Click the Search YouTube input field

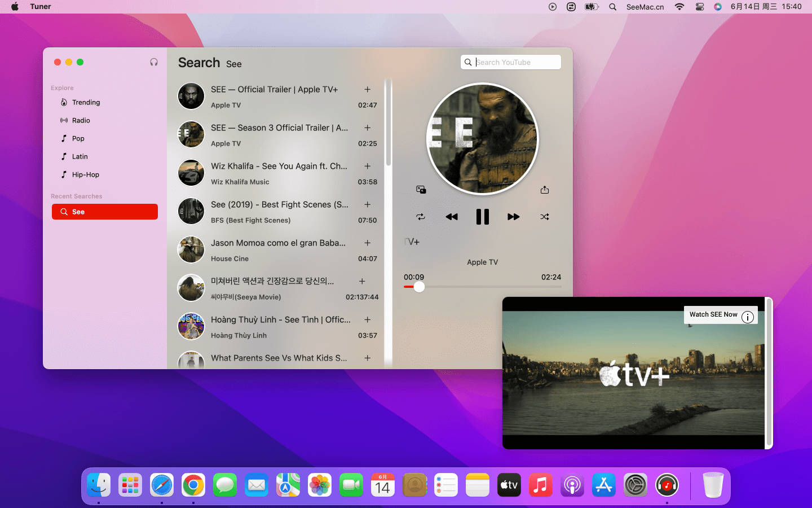coord(511,62)
